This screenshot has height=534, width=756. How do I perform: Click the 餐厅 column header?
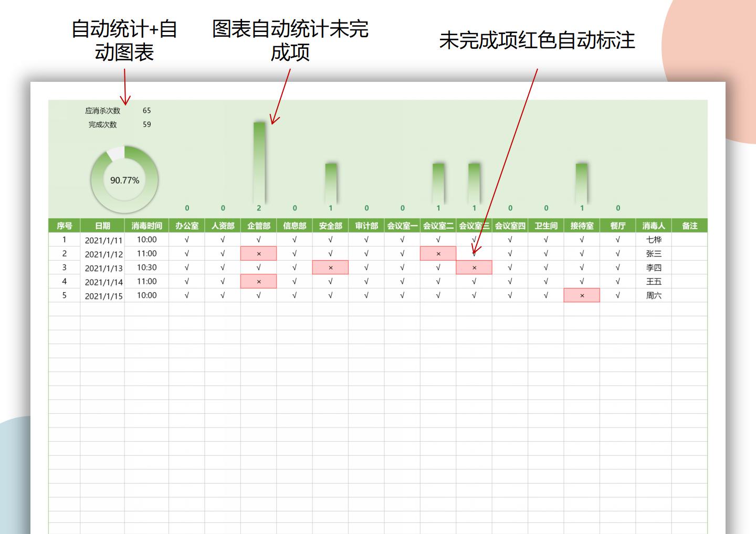coord(618,226)
